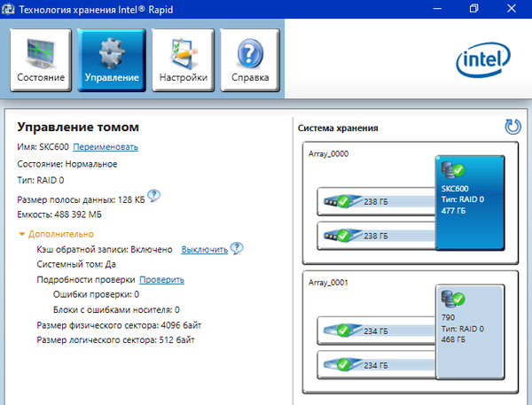532x405 pixels.
Task: Switch to the Управление tab
Action: point(112,60)
